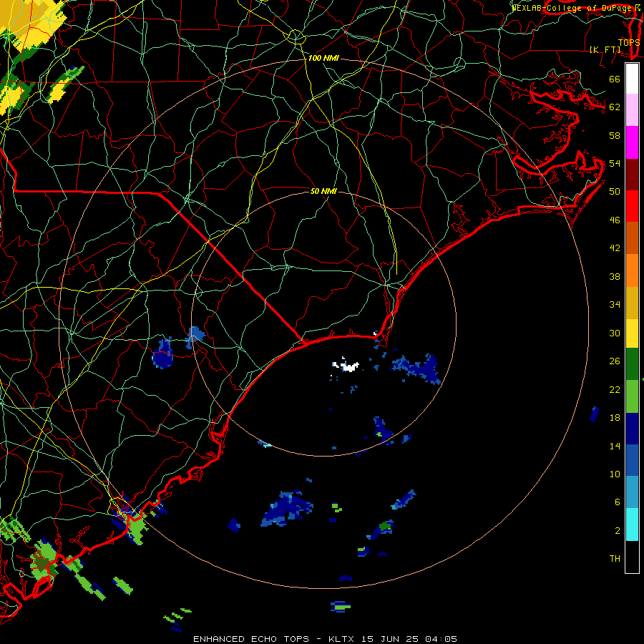Click the 50 NMI range ring label

pos(323,191)
